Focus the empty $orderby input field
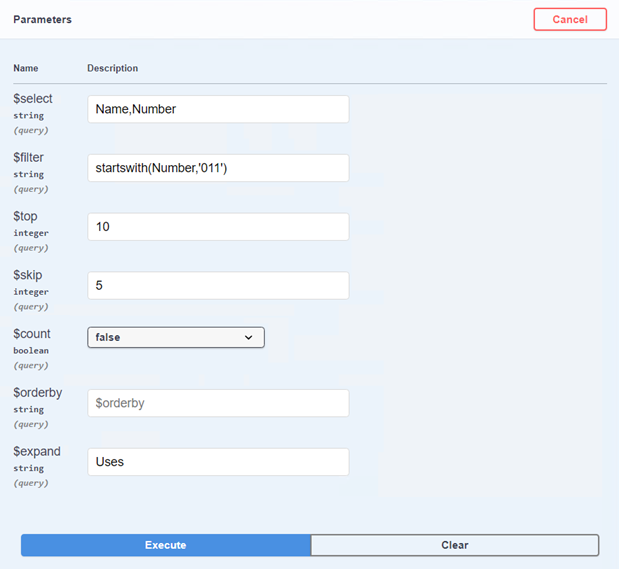The height and width of the screenshot is (569, 619). [x=218, y=403]
